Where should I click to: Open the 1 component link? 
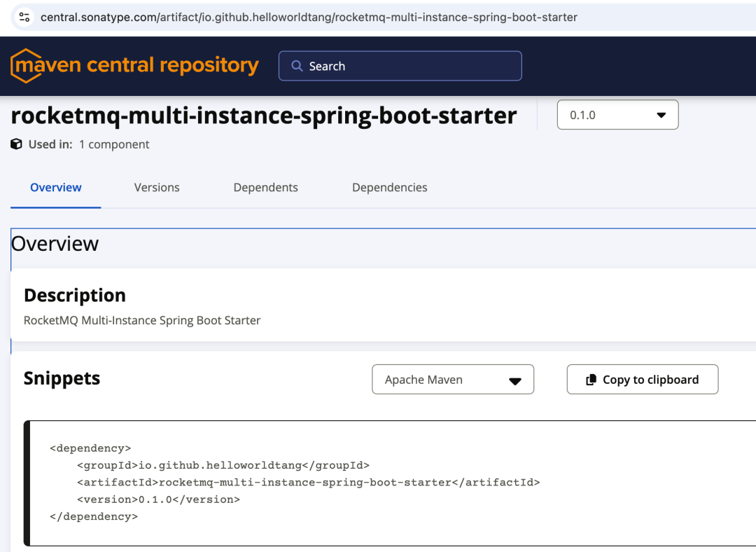pos(114,144)
